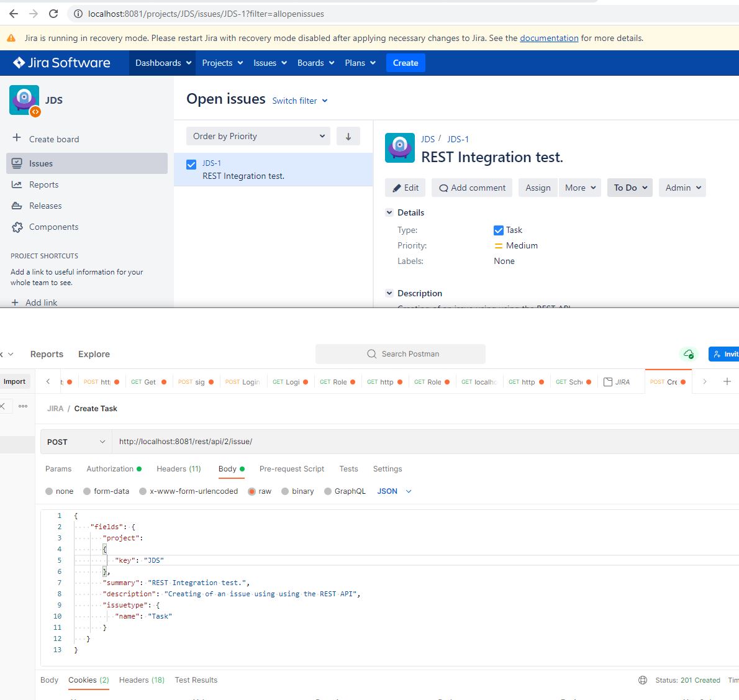The width and height of the screenshot is (739, 700).
Task: Open the three-dot options in Postman sidebar
Action: click(x=22, y=406)
